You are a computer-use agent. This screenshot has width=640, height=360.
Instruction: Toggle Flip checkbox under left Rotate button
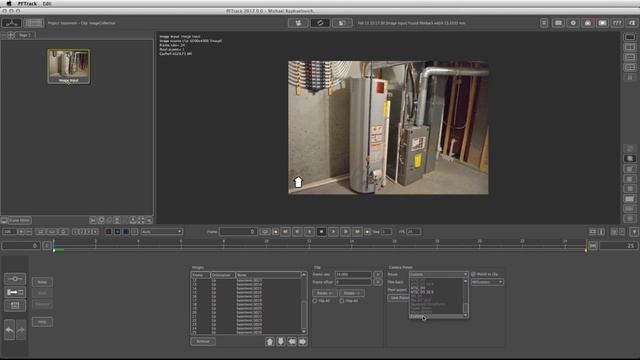[315, 301]
